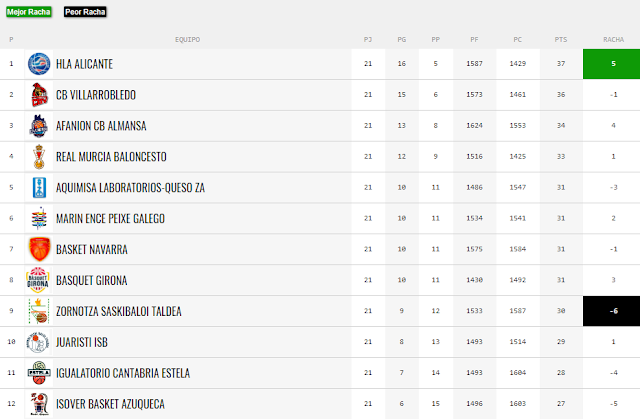Sort by the PTS column header

[561, 40]
